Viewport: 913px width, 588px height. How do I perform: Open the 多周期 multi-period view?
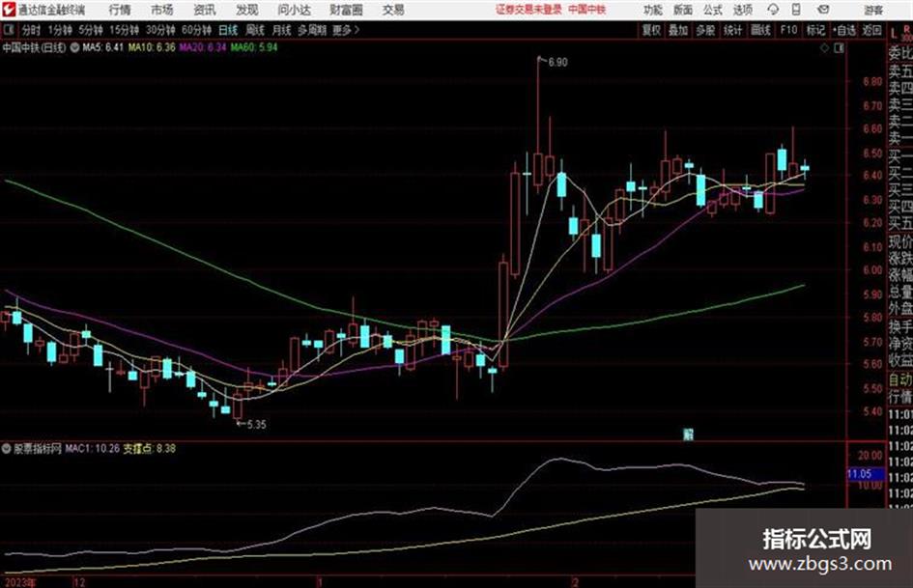tap(312, 30)
